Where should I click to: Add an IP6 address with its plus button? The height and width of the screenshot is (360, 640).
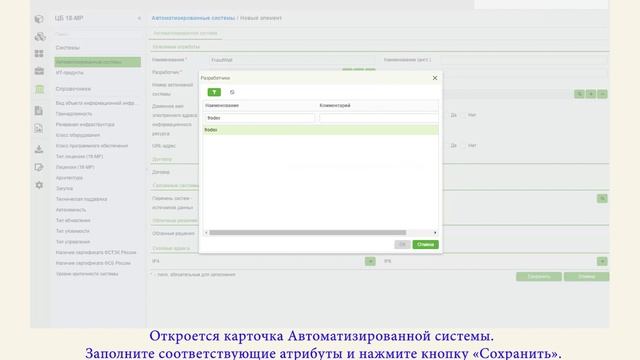[602, 261]
